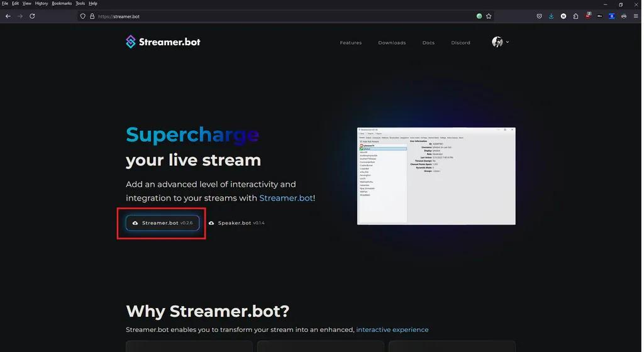
Task: Click the white circular N extension icon
Action: pos(563,16)
